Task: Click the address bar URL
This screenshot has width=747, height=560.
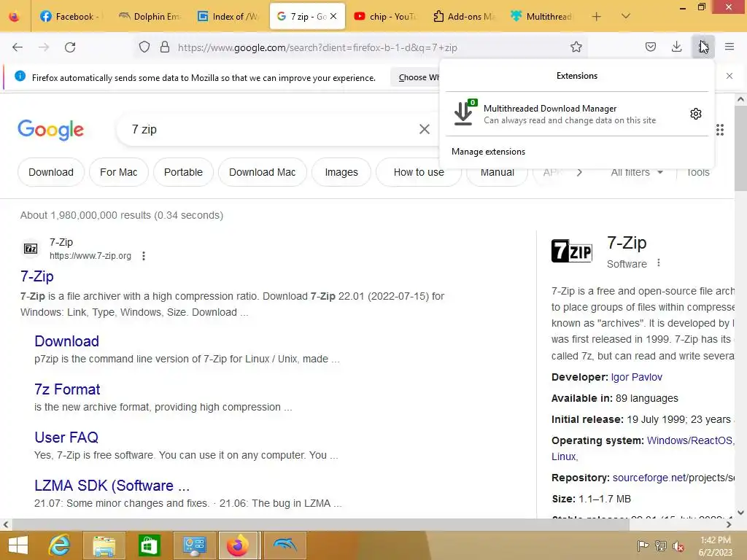Action: pos(317,47)
